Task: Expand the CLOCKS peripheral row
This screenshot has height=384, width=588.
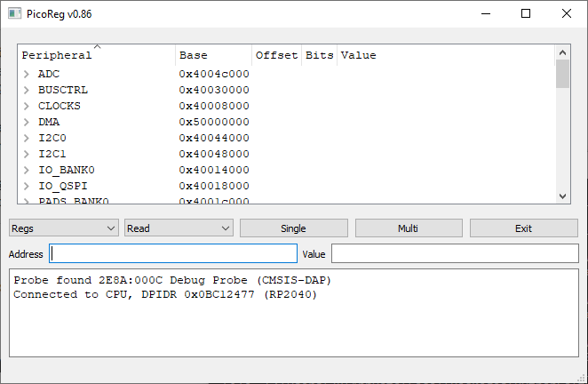Action: (27, 106)
